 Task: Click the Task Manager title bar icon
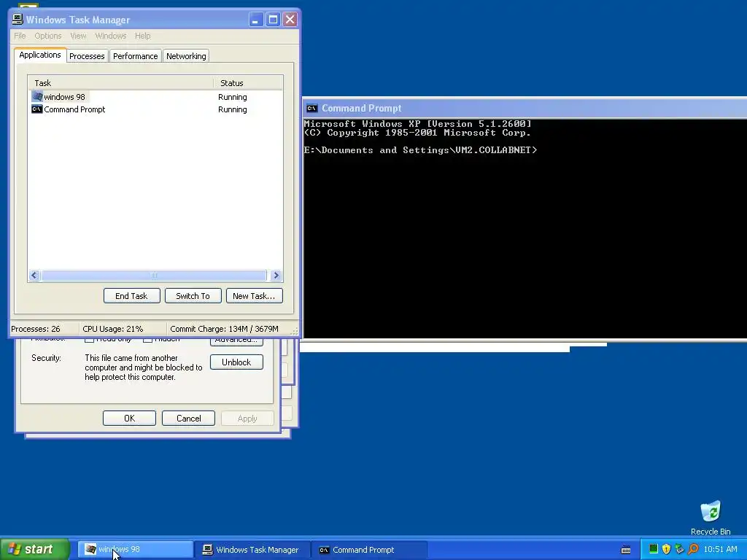pyautogui.click(x=18, y=20)
